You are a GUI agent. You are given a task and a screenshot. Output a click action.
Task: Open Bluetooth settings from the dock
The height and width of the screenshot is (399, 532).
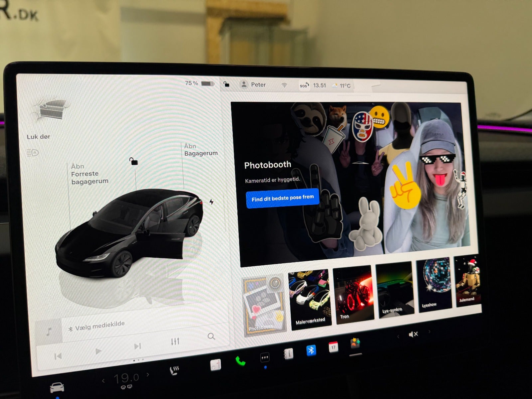click(311, 350)
